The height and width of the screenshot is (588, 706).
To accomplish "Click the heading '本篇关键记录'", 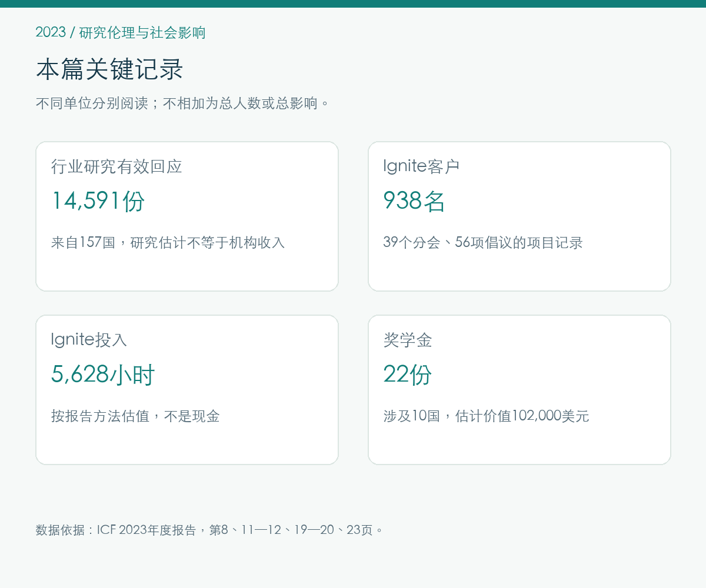I will pos(109,69).
